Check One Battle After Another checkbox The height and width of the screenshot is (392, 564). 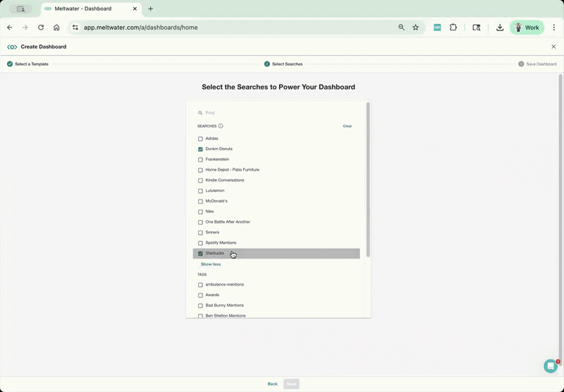[200, 222]
